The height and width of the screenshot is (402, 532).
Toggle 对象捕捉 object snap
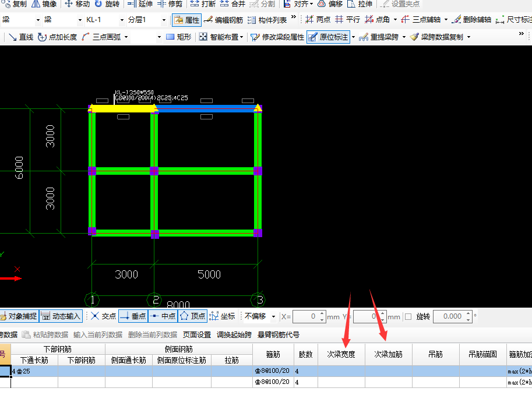[19, 316]
